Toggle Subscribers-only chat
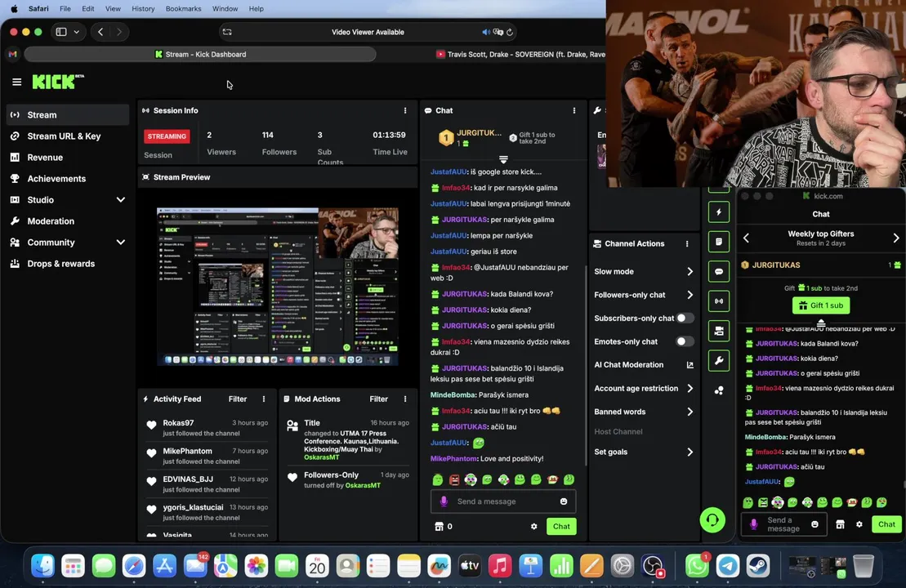The width and height of the screenshot is (906, 588). click(685, 318)
